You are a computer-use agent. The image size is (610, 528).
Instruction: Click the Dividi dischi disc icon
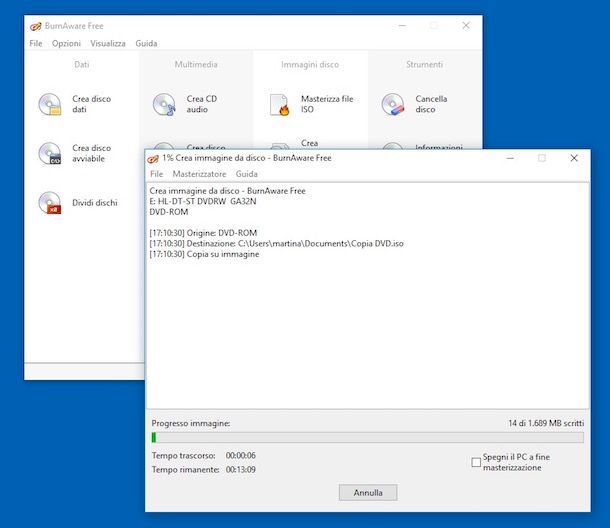pyautogui.click(x=50, y=203)
